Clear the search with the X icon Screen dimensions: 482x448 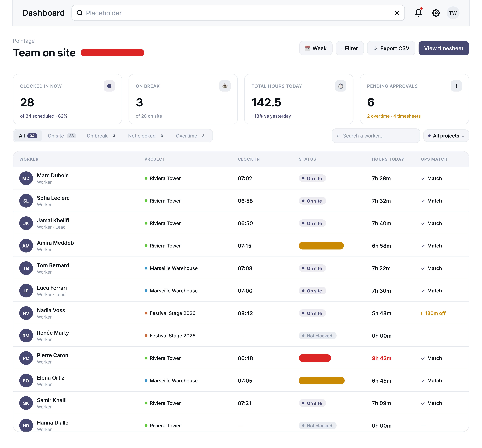point(397,13)
